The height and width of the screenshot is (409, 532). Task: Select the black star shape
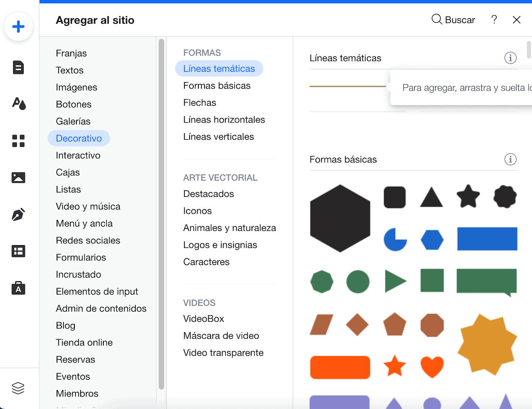(468, 196)
